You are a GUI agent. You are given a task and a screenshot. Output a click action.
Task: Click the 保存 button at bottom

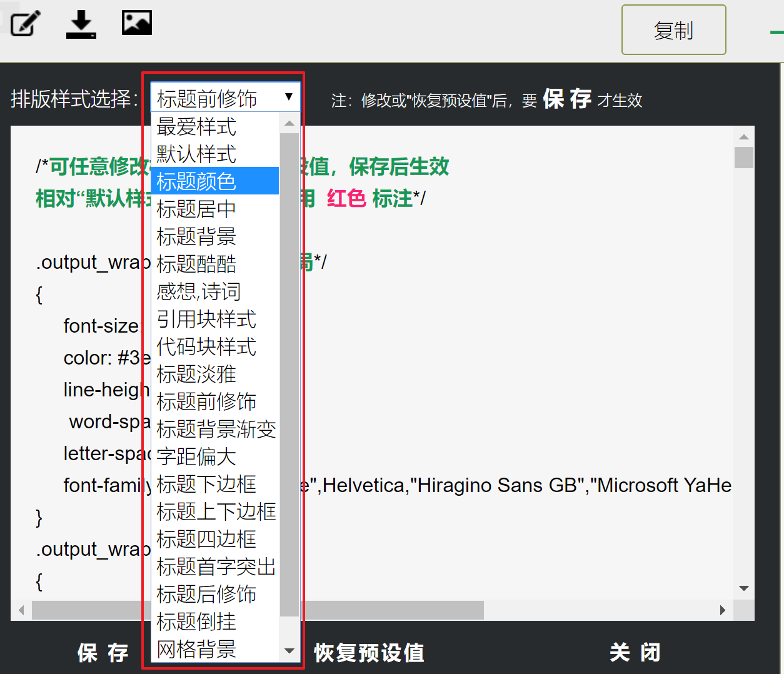pyautogui.click(x=103, y=653)
